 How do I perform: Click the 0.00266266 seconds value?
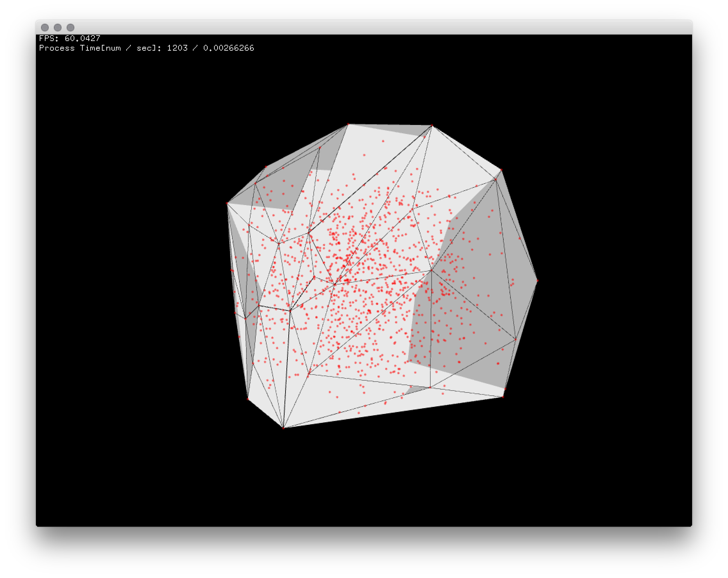coord(228,48)
